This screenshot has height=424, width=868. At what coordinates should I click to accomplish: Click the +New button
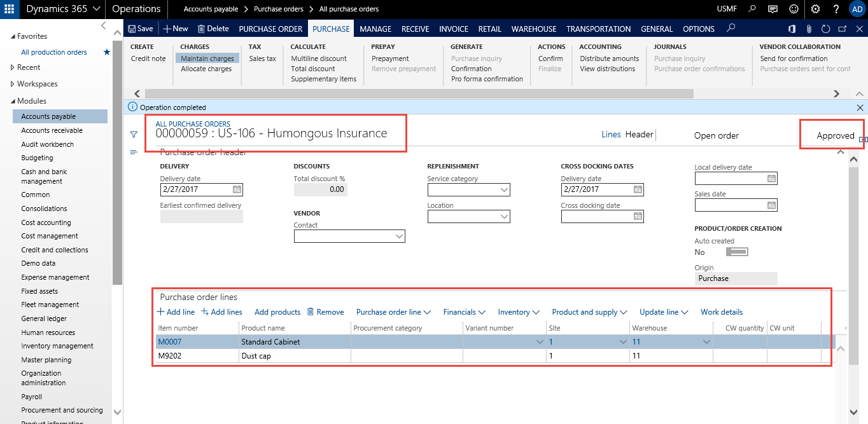(x=176, y=29)
